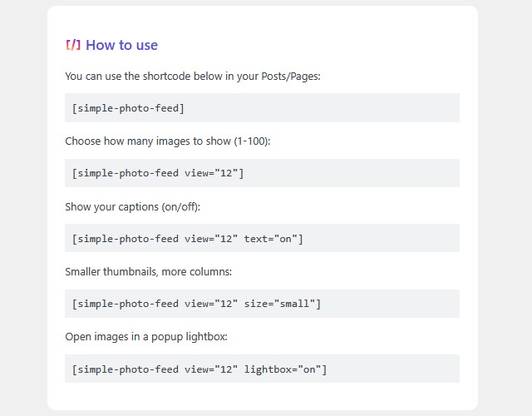Click the text="on" attribute in captions shortcode
Screen dimensions: 532x416
point(270,239)
